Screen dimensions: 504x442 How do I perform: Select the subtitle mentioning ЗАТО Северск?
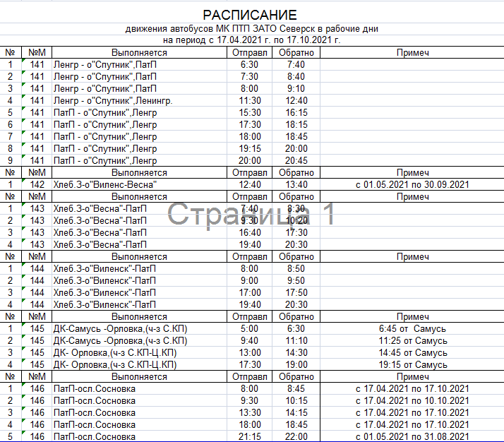point(252,29)
